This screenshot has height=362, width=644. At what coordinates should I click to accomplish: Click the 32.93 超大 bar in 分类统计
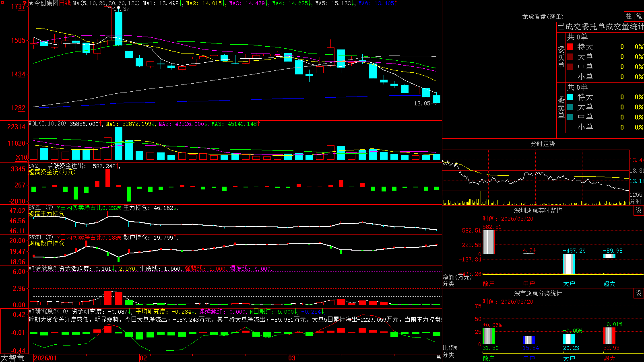click(x=609, y=336)
